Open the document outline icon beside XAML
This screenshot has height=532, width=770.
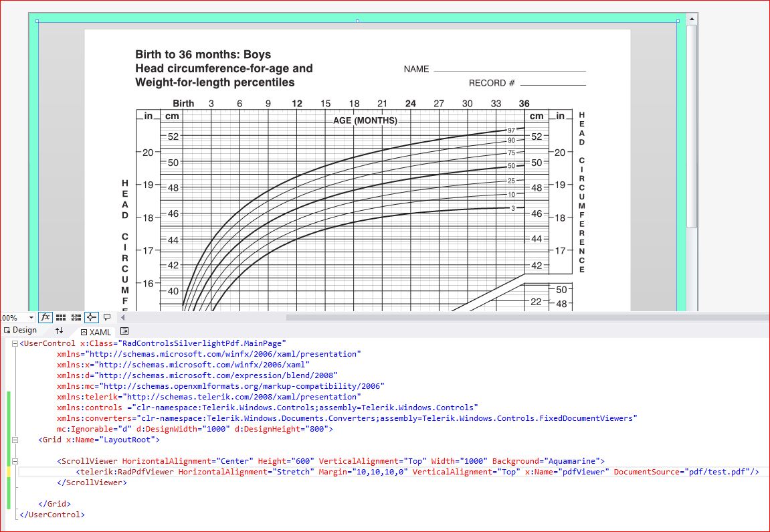124,331
